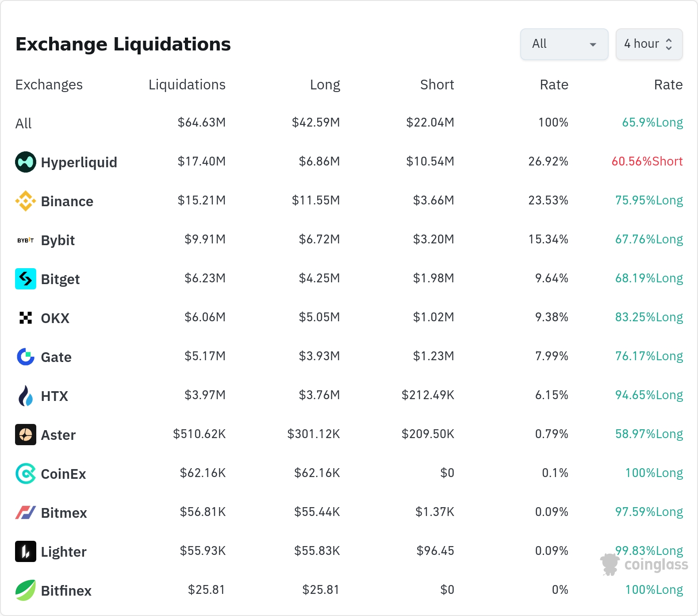Select the All exchanges summary row
698x616 pixels.
coord(24,123)
